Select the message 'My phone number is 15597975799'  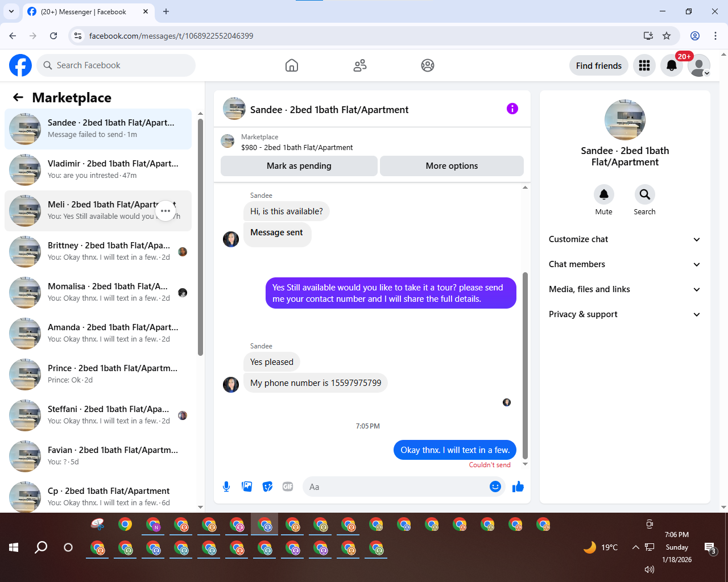point(316,383)
